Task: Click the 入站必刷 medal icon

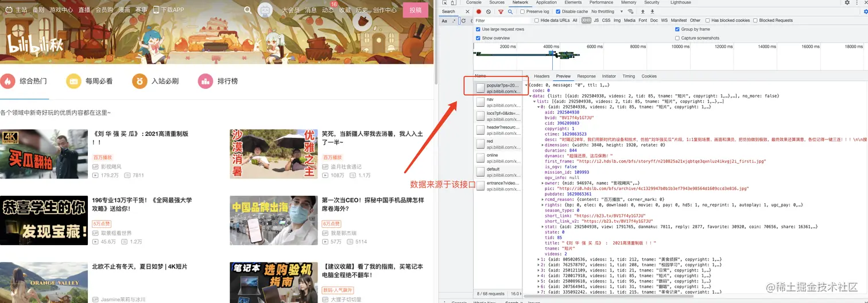Action: coord(139,81)
